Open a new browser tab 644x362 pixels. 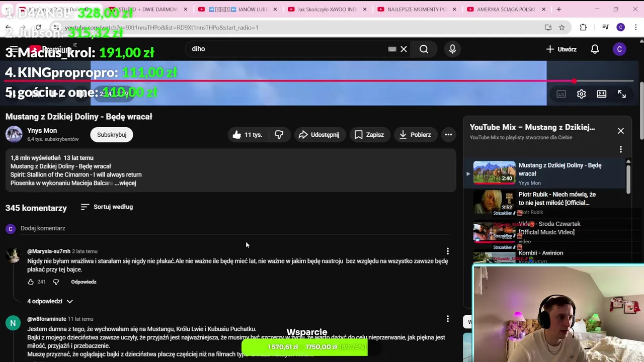[558, 9]
